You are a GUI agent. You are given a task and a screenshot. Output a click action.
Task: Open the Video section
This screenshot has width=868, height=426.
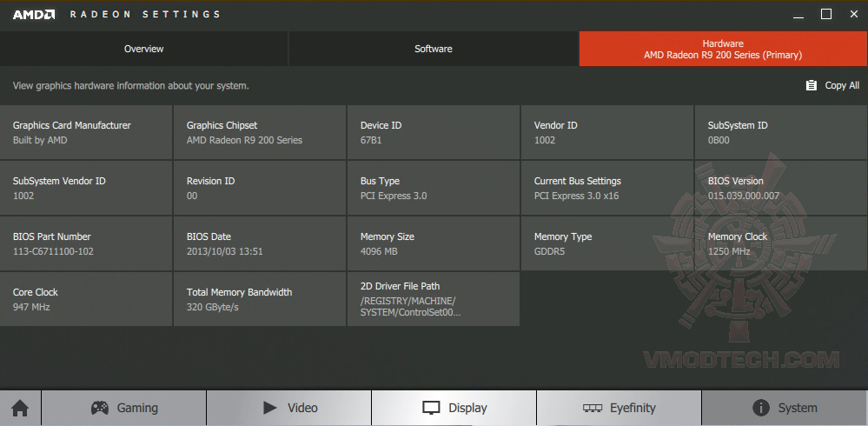(x=289, y=409)
